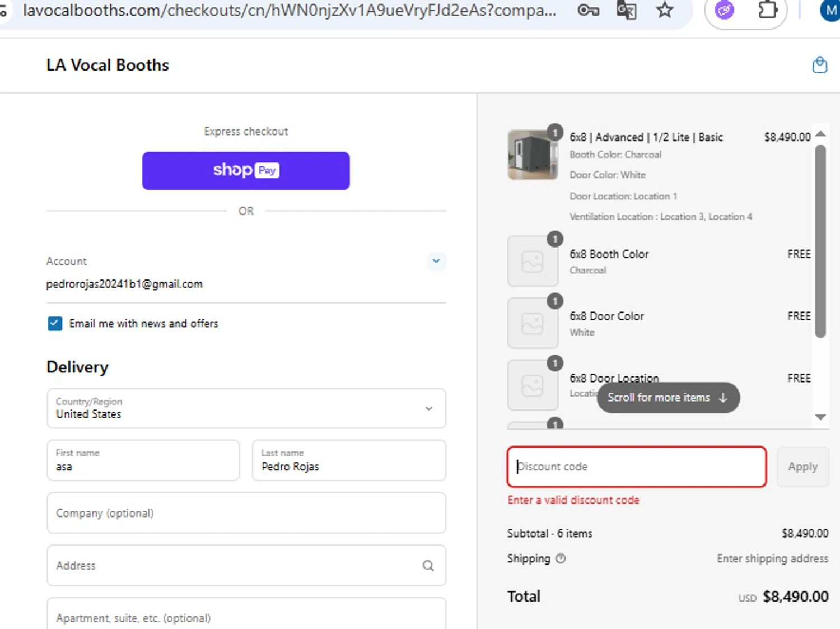840x629 pixels.
Task: Open the translate page icon
Action: point(627,10)
